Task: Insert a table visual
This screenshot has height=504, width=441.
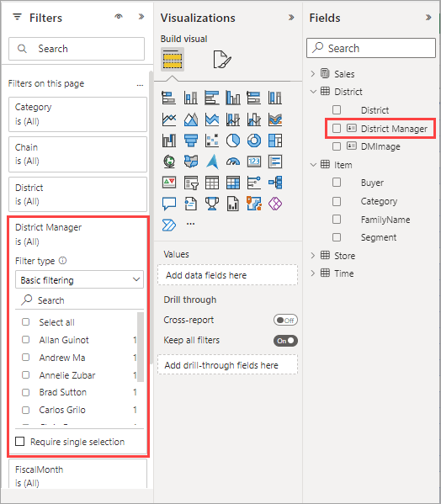Action: (212, 183)
